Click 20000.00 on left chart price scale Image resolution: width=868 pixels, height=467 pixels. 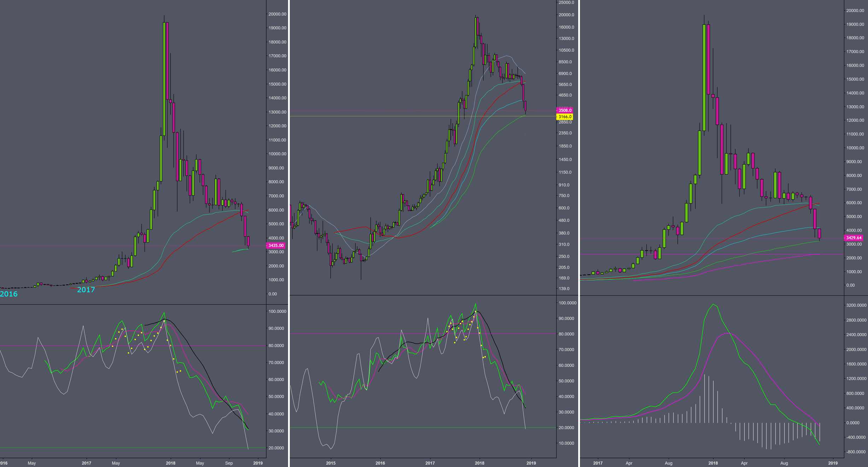point(277,14)
